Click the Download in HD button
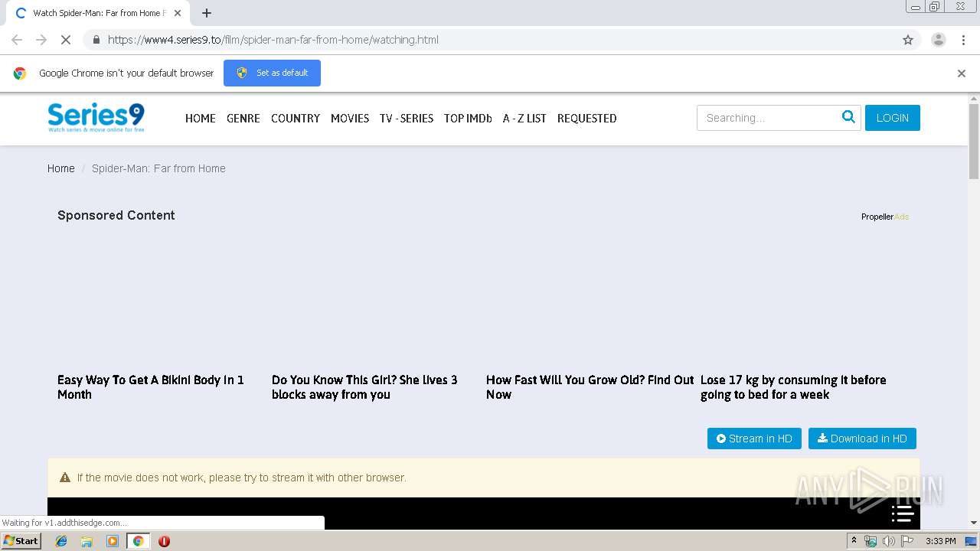The image size is (980, 551). [x=862, y=439]
